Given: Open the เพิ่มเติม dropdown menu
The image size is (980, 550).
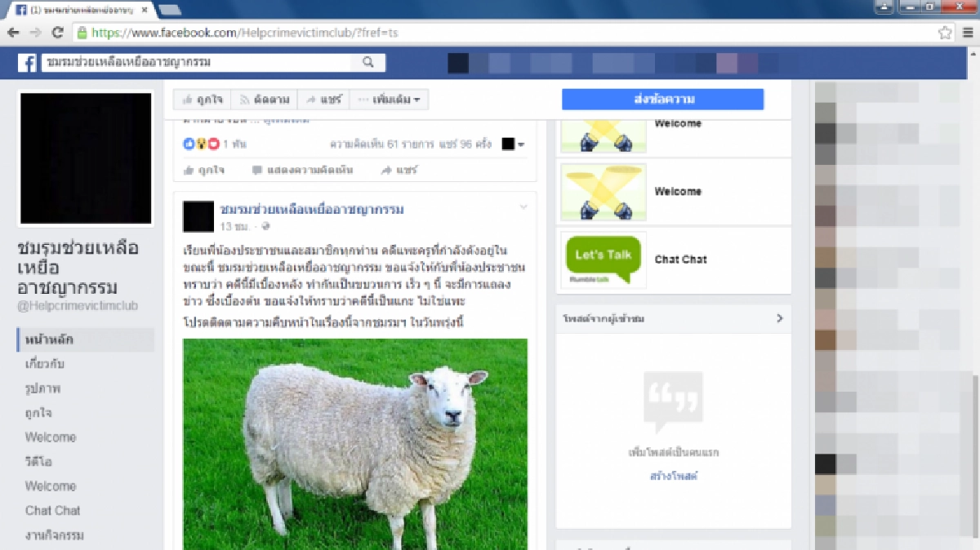Looking at the screenshot, I should (389, 100).
